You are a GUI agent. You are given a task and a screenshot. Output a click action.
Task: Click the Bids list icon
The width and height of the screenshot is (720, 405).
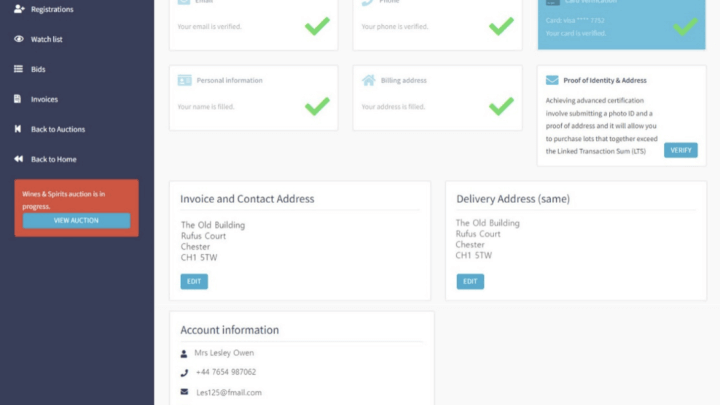(19, 69)
